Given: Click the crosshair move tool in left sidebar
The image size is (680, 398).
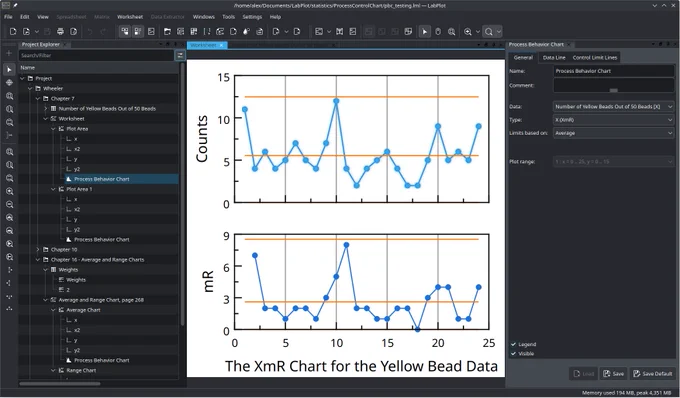Looking at the screenshot, I should 10,83.
